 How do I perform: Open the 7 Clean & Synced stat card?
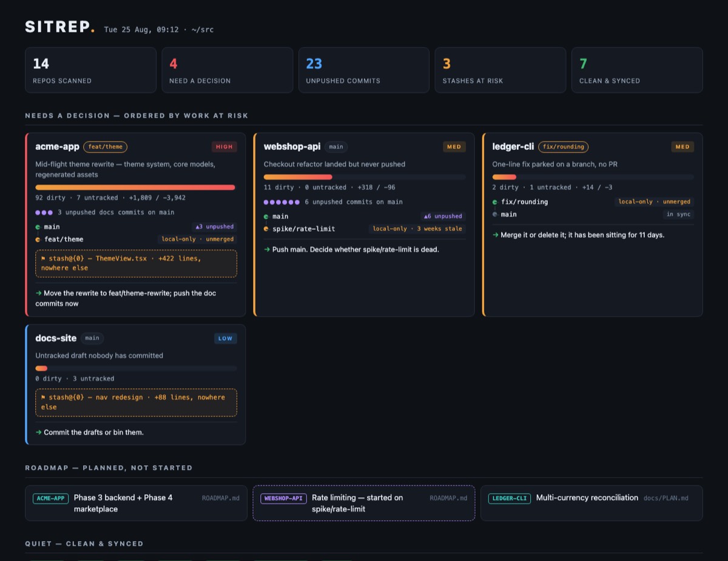637,70
